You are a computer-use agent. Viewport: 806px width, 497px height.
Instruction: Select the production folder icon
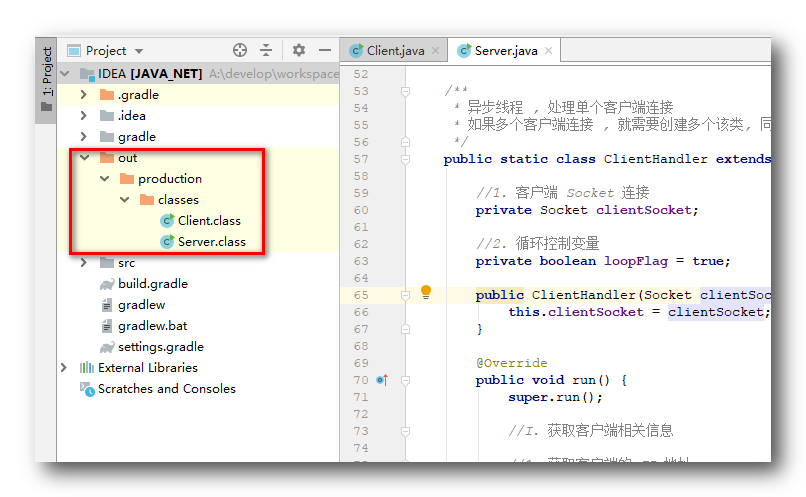pos(127,178)
